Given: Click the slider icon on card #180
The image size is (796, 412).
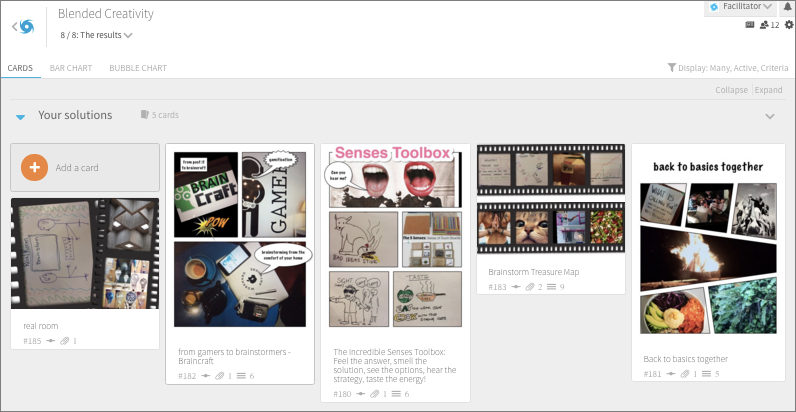Looking at the screenshot, I should [x=361, y=394].
